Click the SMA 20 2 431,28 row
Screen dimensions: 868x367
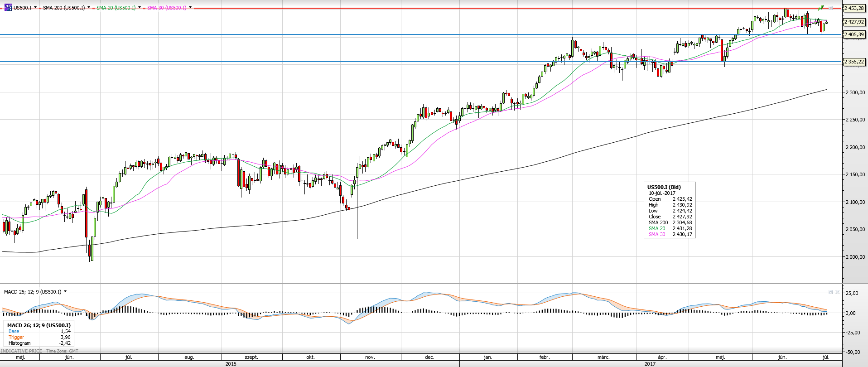(670, 228)
